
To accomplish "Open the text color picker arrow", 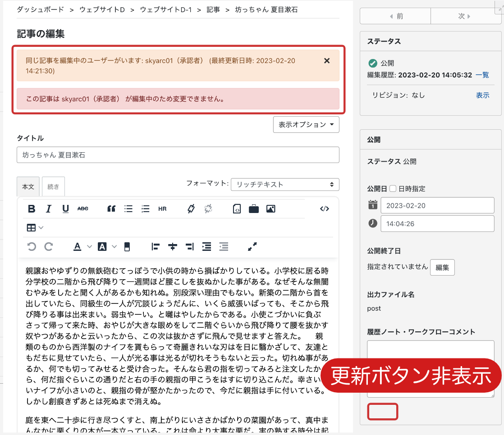I will click(x=89, y=246).
